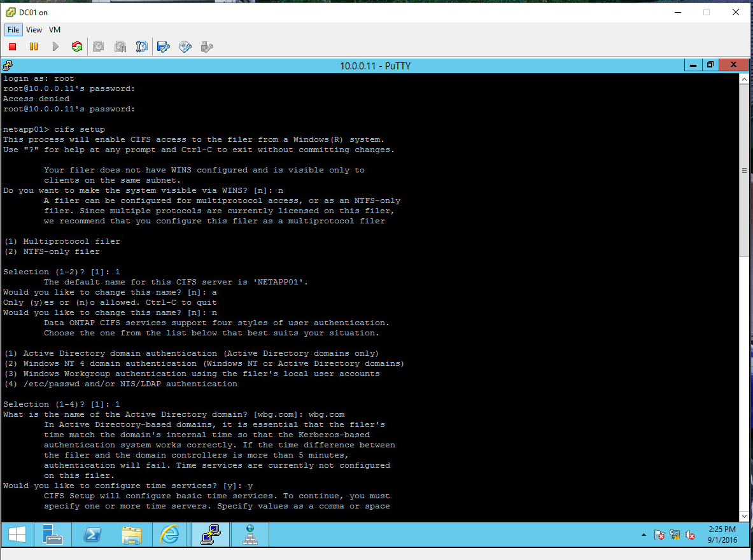Click the network tool icon on taskbar
Image resolution: width=753 pixels, height=560 pixels.
(x=250, y=534)
